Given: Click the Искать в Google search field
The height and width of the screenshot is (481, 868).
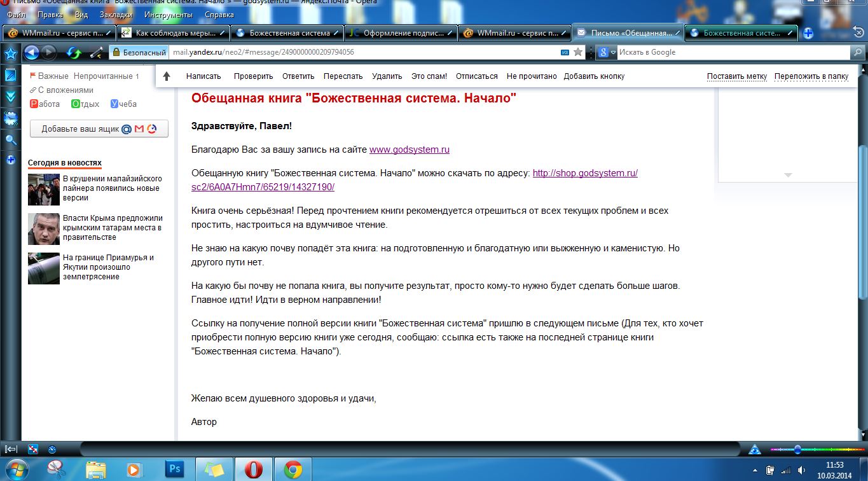Looking at the screenshot, I should 733,52.
